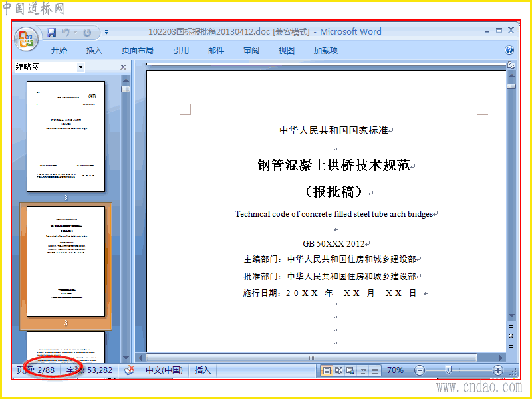532x399 pixels.
Task: Open the Office button menu
Action: pyautogui.click(x=26, y=39)
